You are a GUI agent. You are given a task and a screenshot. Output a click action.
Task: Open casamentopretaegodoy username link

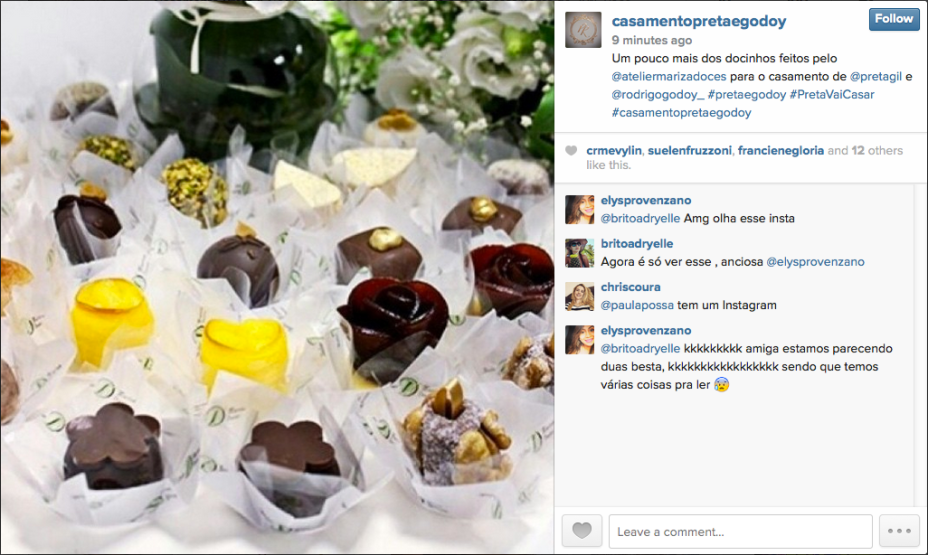pyautogui.click(x=698, y=21)
